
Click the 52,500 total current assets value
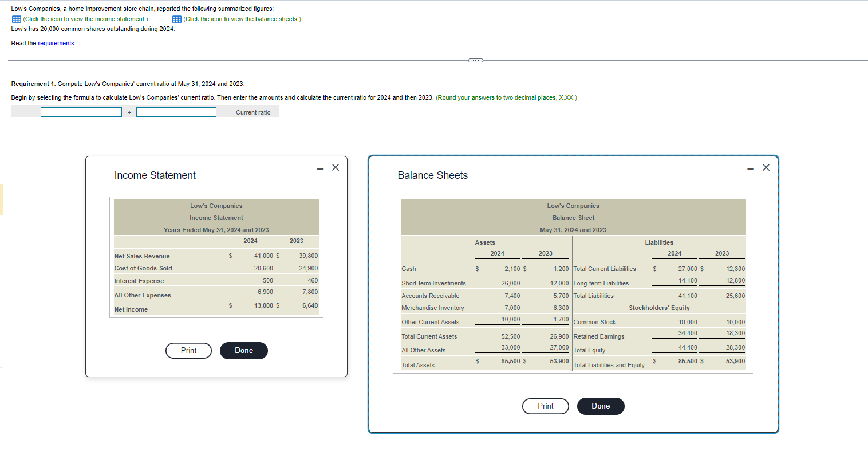click(x=511, y=336)
